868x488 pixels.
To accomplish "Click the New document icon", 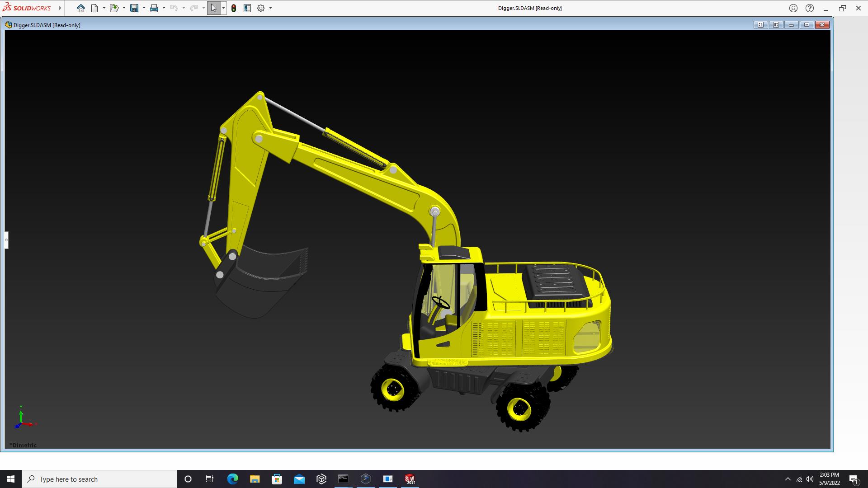I will (94, 8).
